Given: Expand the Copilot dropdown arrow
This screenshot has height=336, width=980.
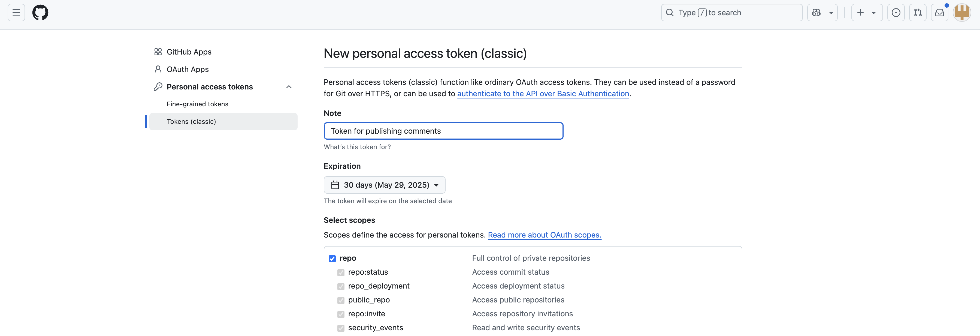Looking at the screenshot, I should [x=831, y=13].
